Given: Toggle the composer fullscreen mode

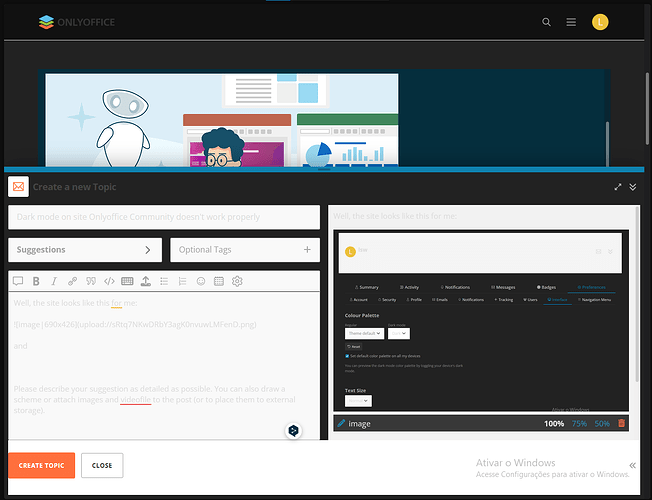Looking at the screenshot, I should [x=618, y=187].
